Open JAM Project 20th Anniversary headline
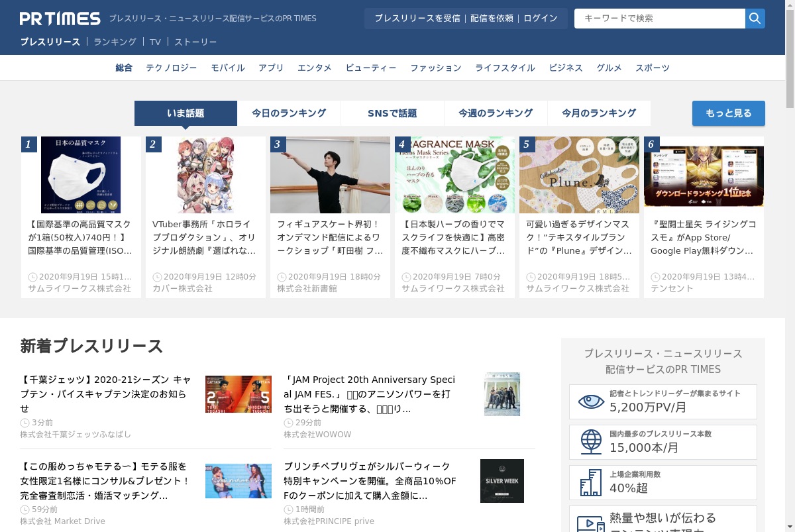Viewport: 795px width, 532px height. point(370,394)
